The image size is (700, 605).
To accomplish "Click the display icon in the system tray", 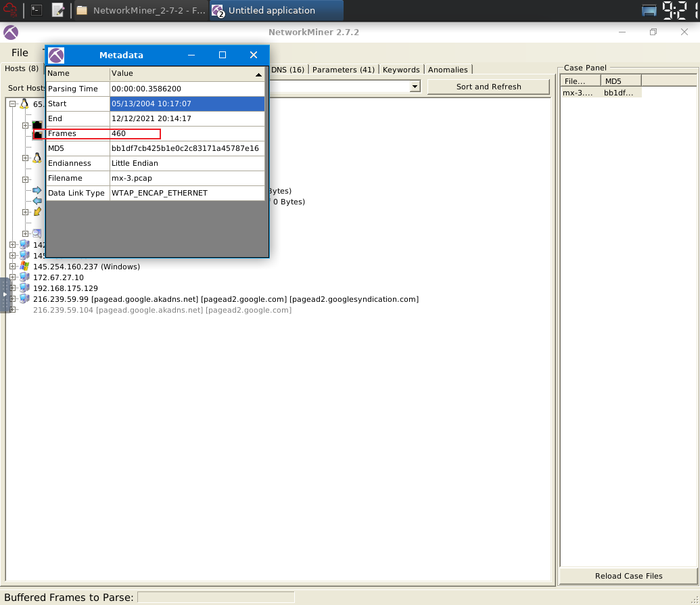I will tap(649, 10).
